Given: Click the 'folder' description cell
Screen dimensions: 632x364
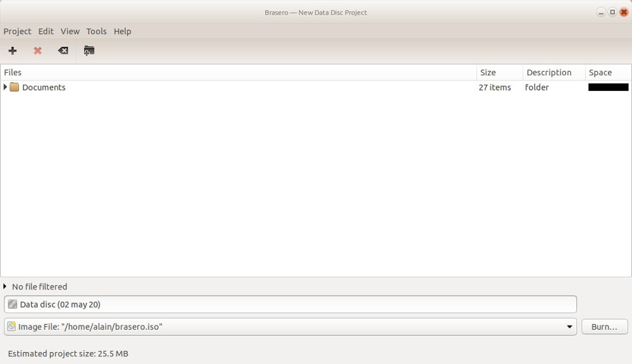Looking at the screenshot, I should click(537, 87).
